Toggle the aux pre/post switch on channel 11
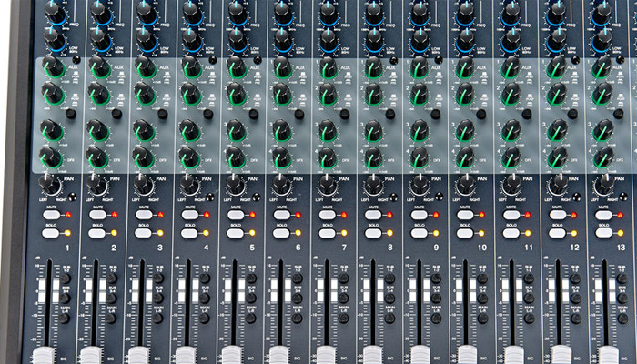Image resolution: width=637 pixels, height=364 pixels. (x=527, y=114)
